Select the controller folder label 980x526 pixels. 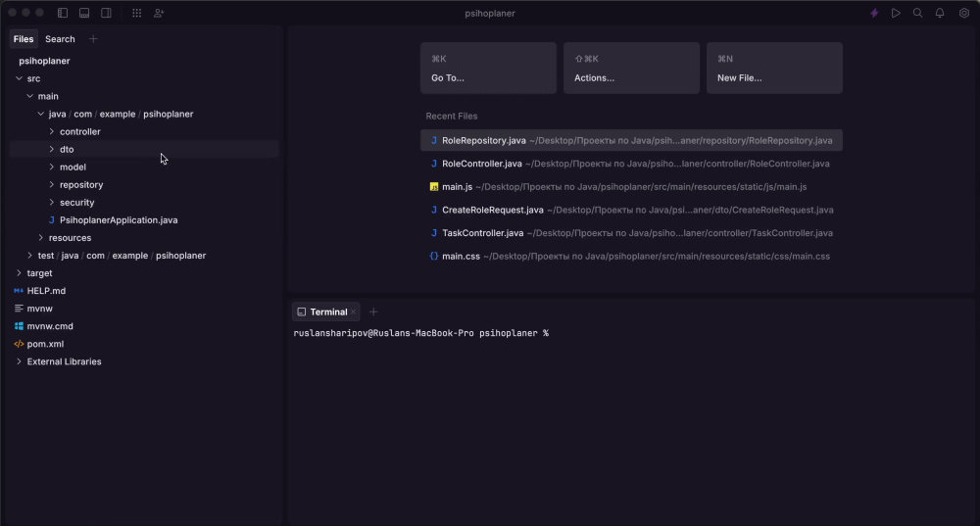click(80, 132)
